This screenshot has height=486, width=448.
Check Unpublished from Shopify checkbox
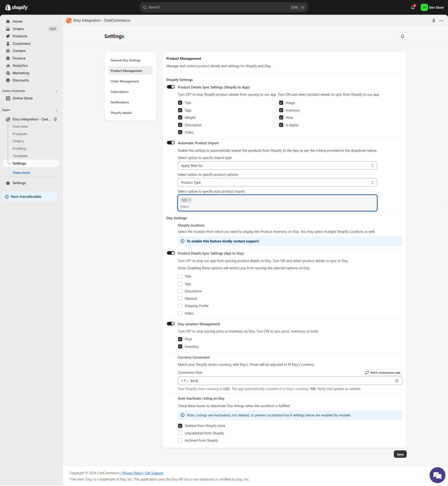coord(180,433)
